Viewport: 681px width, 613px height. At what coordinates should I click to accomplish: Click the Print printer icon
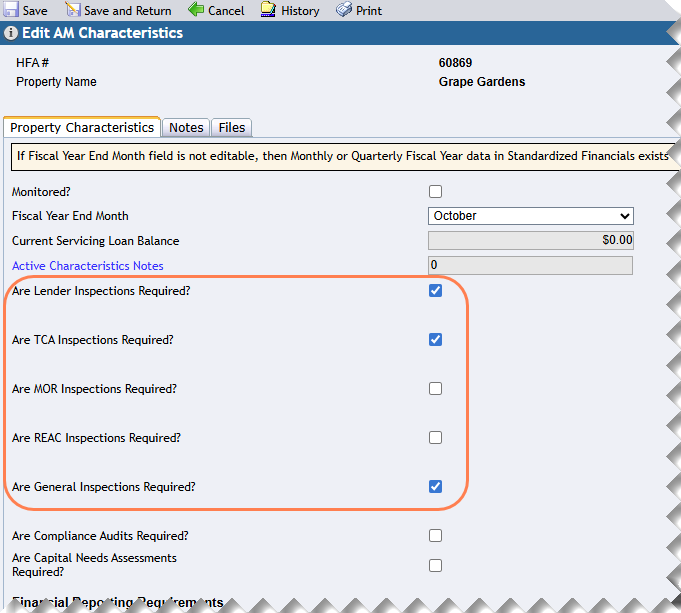pyautogui.click(x=344, y=10)
